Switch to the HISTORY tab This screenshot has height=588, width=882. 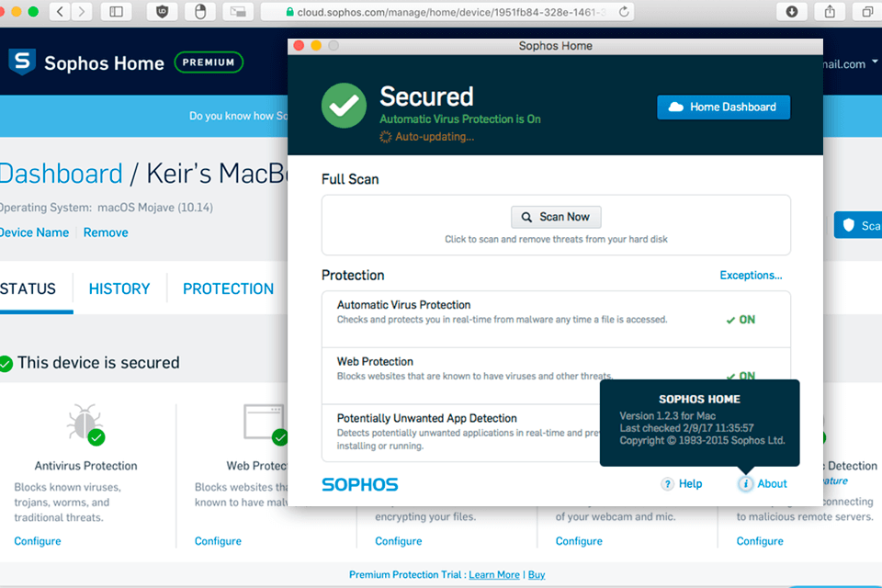(119, 288)
